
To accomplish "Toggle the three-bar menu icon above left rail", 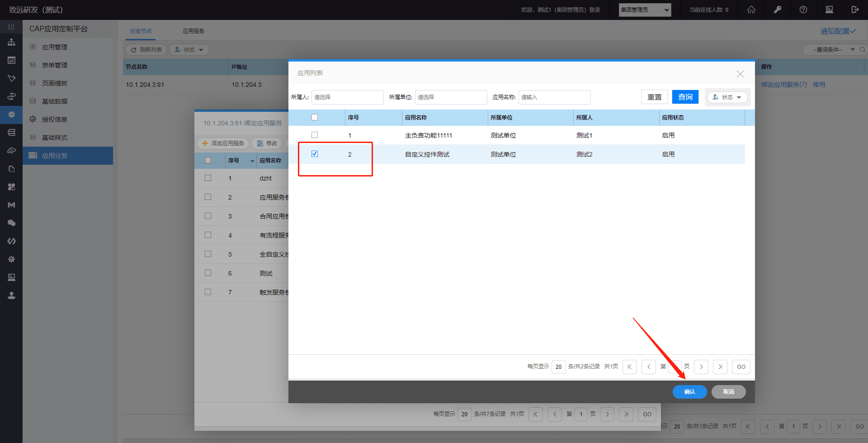I will pos(11,27).
